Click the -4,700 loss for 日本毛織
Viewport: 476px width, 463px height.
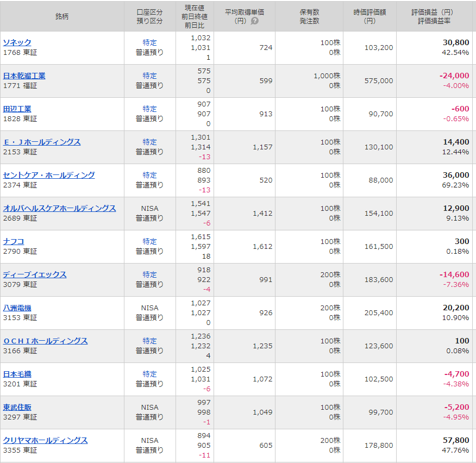[457, 374]
